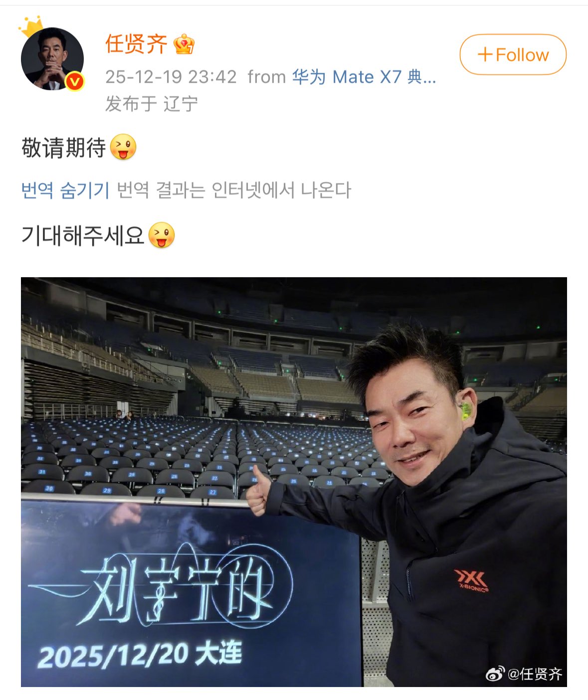The image size is (588, 700).
Task: Open 任贤齐's profile avatar picture
Action: [52, 59]
